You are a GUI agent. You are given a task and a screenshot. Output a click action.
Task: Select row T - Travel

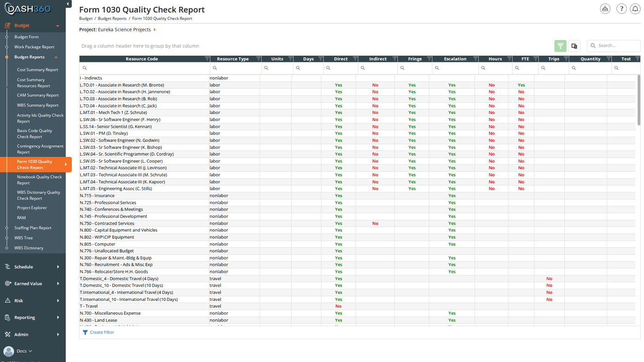tap(357, 306)
